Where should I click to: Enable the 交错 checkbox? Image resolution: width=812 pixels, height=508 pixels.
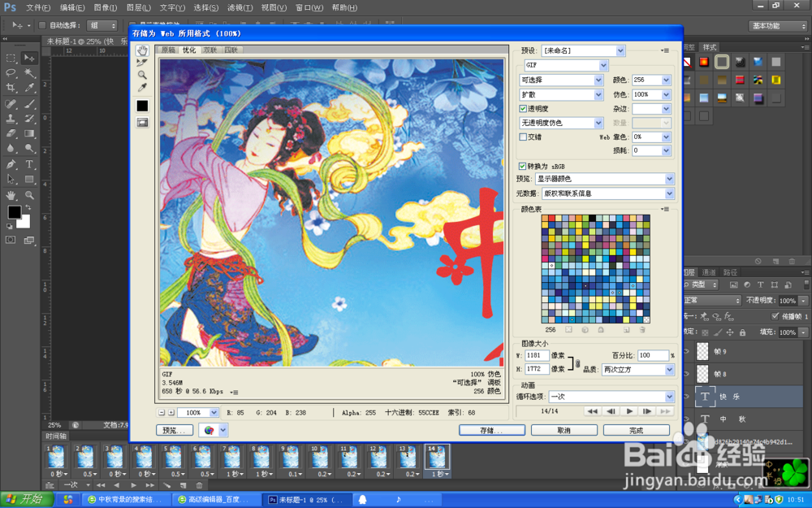[522, 137]
